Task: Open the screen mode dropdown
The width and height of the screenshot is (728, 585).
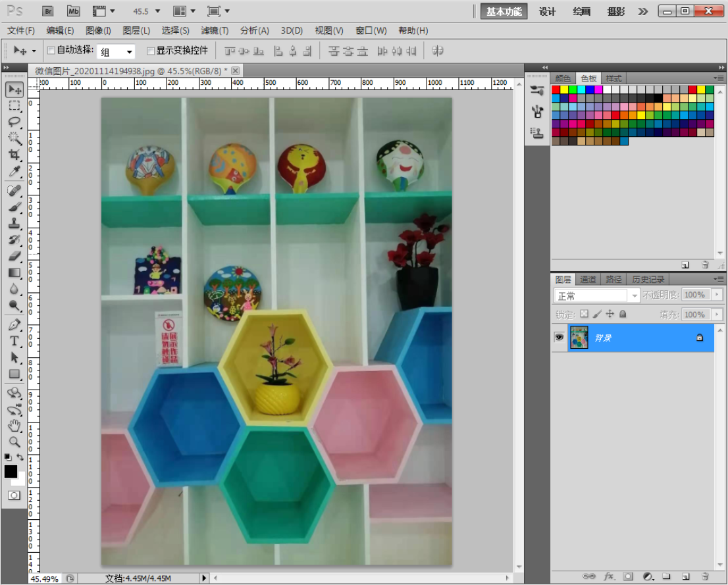Action: [227, 11]
